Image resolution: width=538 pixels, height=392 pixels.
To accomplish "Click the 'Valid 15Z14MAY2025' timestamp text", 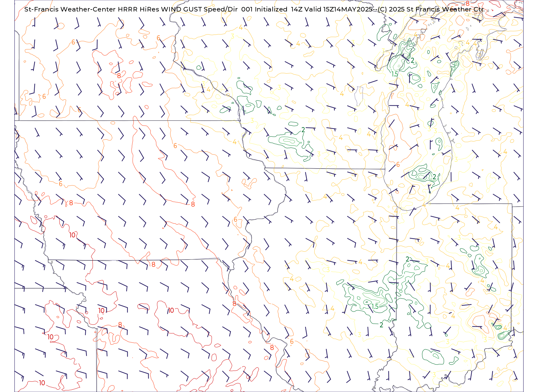I will click(x=338, y=9).
